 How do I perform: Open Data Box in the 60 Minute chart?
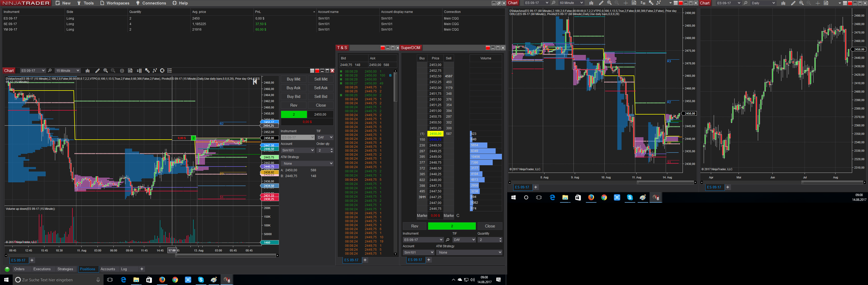click(x=634, y=3)
